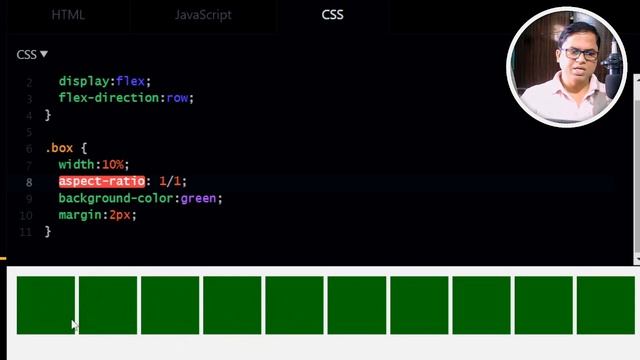Viewport: 640px width, 360px height.
Task: Click the .box selector text
Action: [60, 148]
